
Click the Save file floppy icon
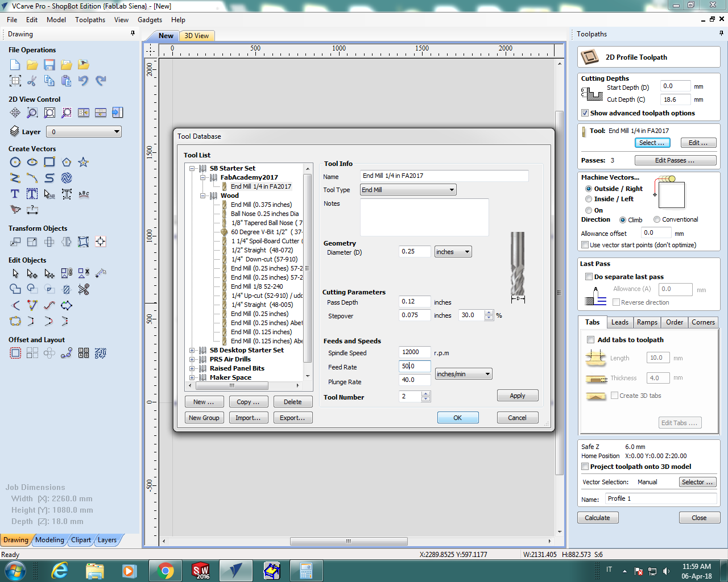coord(49,65)
